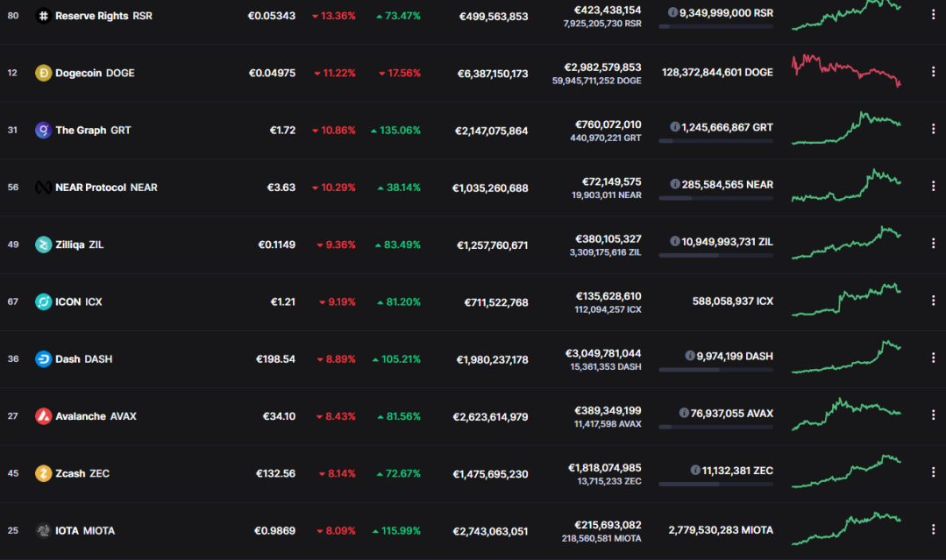Click the IOTA coin logo icon
946x560 pixels.
click(43, 530)
